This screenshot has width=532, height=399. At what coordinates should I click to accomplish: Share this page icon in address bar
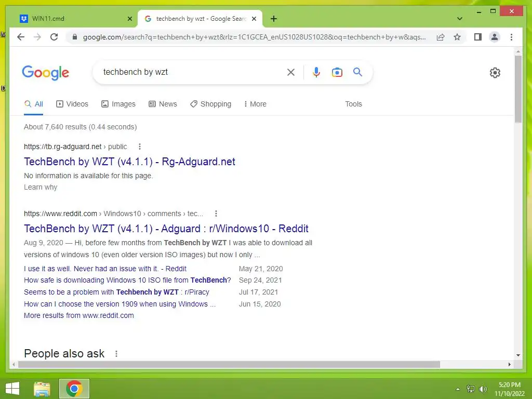[441, 37]
